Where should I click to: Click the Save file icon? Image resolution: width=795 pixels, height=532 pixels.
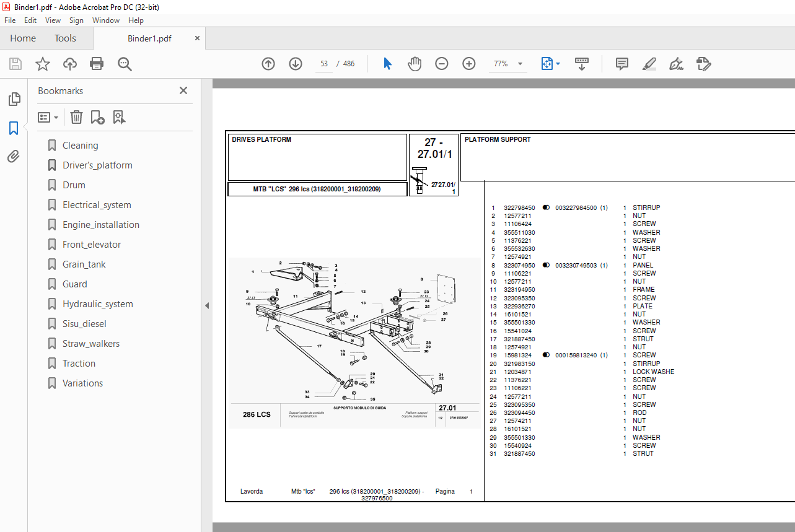[15, 64]
